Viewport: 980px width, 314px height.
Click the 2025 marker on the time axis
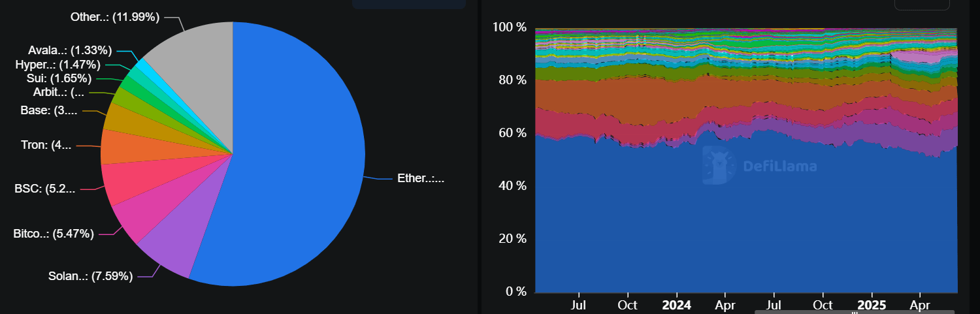tap(871, 304)
